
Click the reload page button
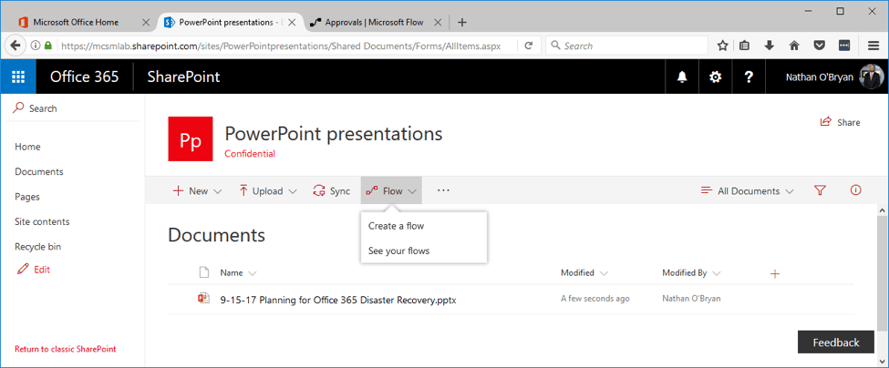tap(528, 46)
